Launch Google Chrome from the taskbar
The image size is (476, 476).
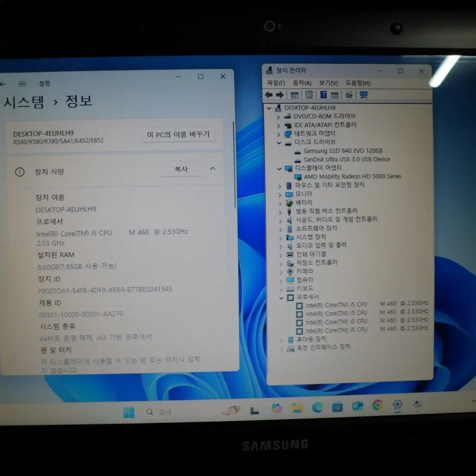tap(377, 405)
